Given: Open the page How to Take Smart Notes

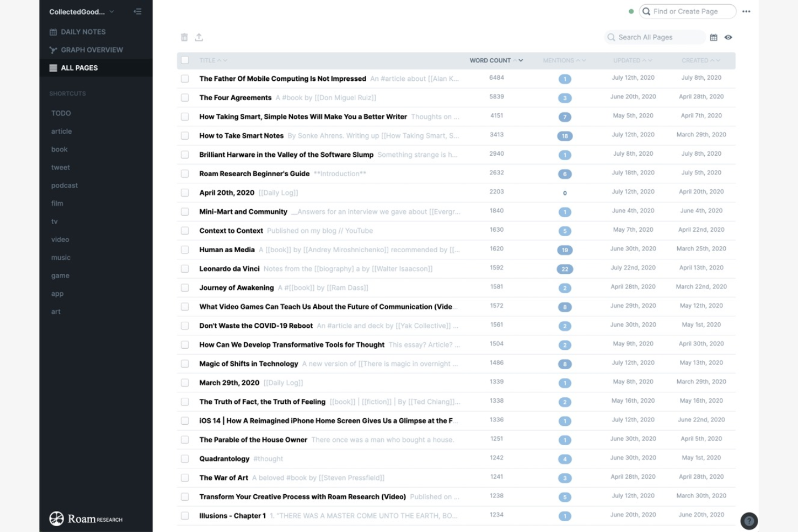Looking at the screenshot, I should pyautogui.click(x=241, y=135).
